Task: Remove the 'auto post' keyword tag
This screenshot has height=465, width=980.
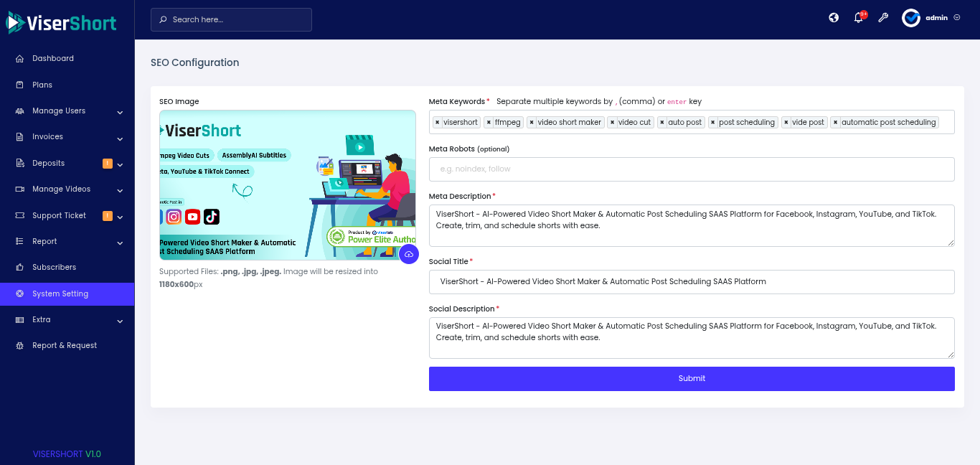Action: (662, 123)
